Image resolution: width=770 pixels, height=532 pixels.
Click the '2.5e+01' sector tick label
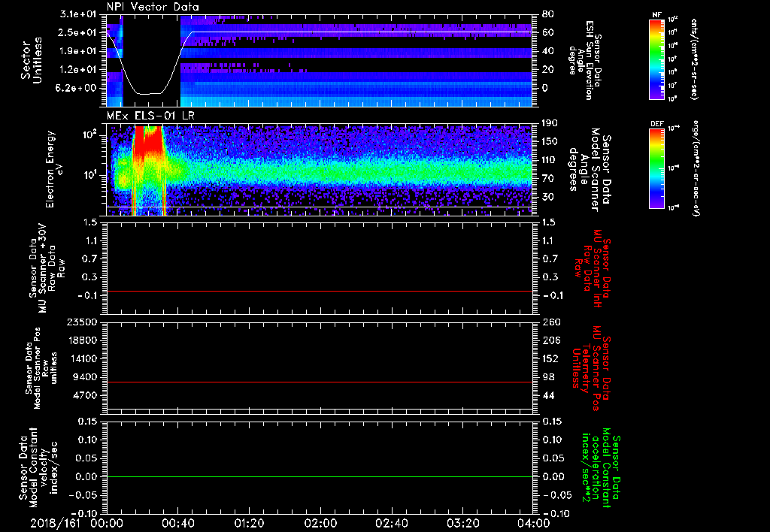click(x=78, y=32)
